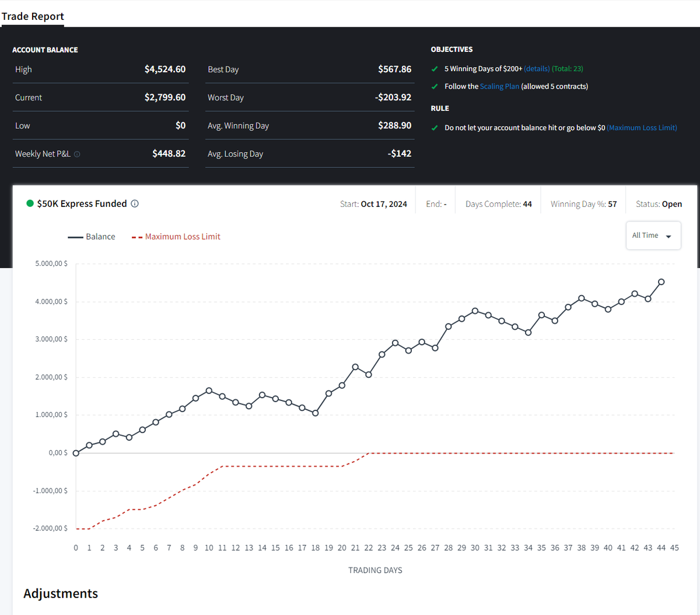Click the day 44 balance data point
The height and width of the screenshot is (615, 700).
tap(661, 282)
